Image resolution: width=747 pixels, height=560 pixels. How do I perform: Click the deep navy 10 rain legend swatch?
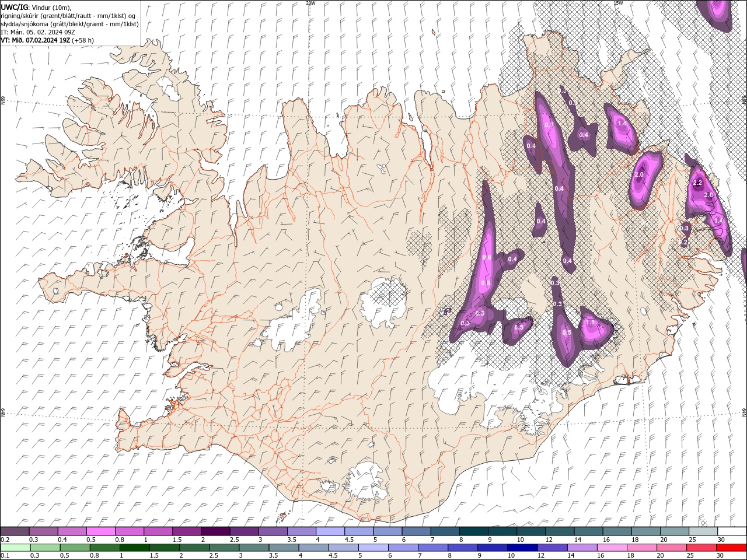[522, 548]
